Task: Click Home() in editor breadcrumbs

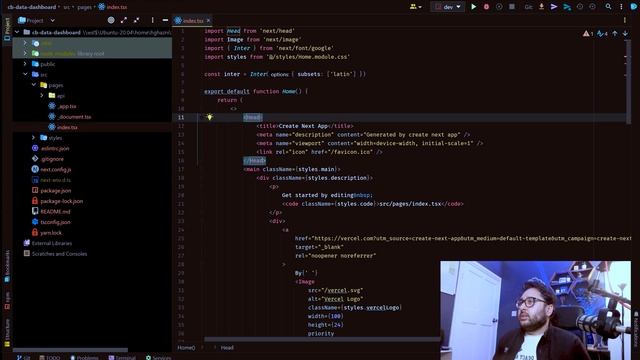Action: [186, 348]
